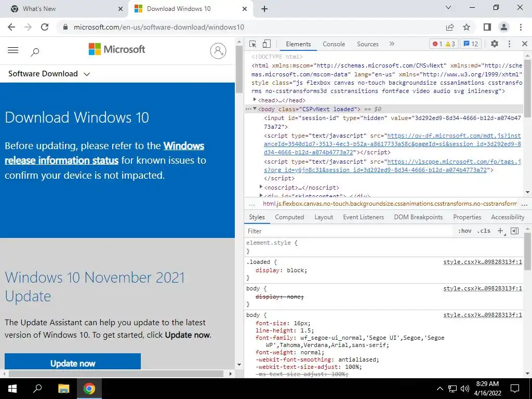The width and height of the screenshot is (532, 399).
Task: Click the new style rule plus icon
Action: pyautogui.click(x=500, y=231)
